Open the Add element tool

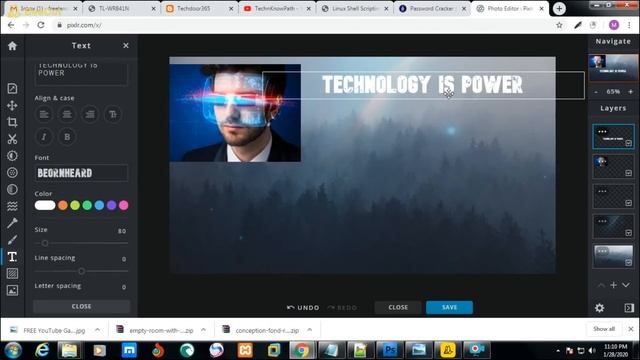pyautogui.click(x=12, y=273)
